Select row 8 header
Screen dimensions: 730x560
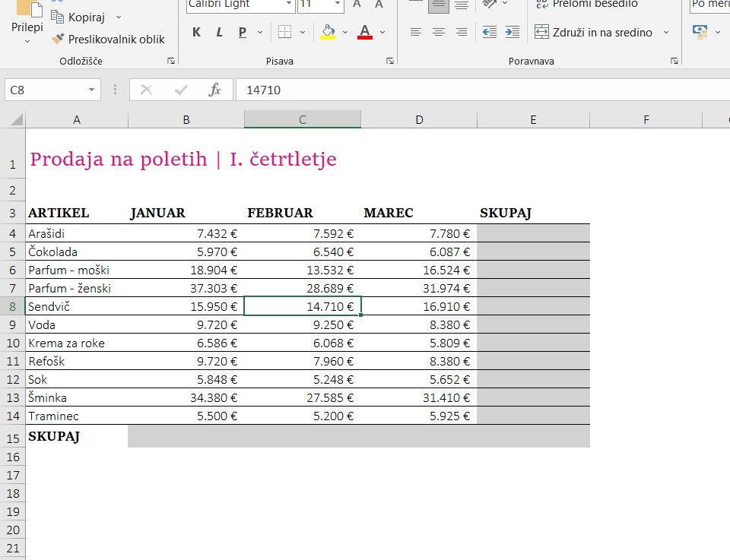(x=13, y=306)
